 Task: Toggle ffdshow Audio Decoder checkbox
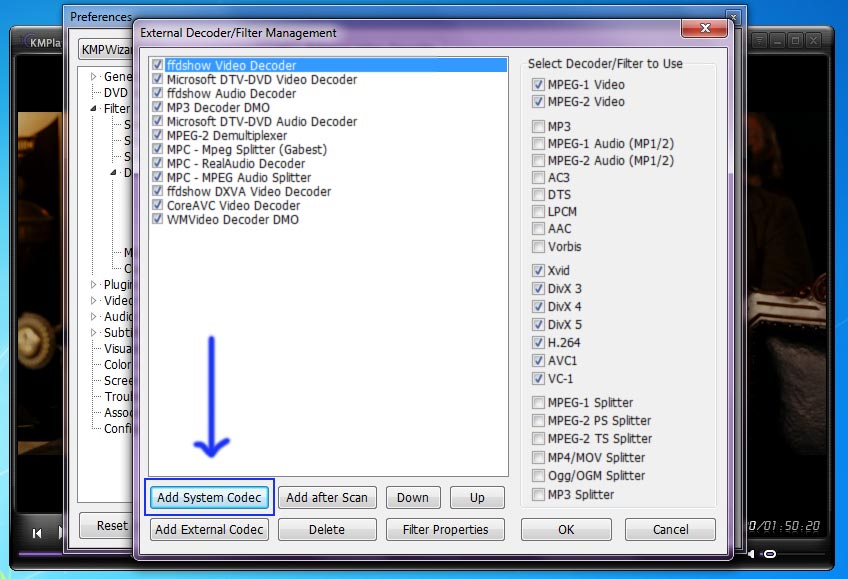point(157,93)
